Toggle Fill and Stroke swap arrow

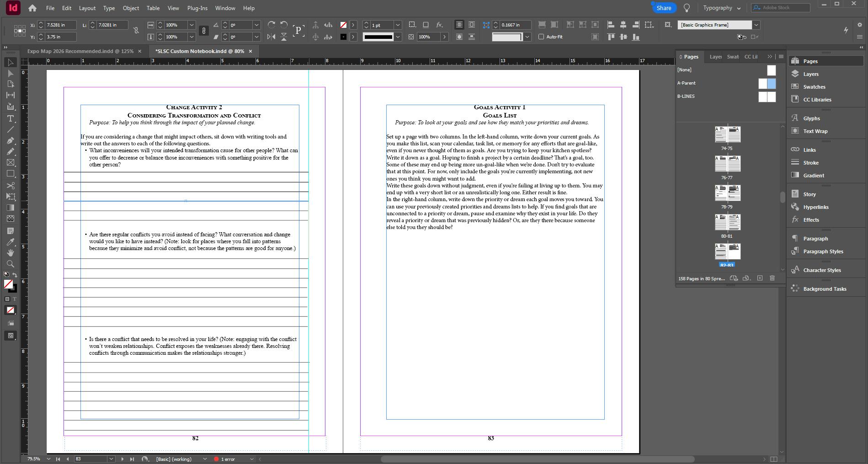15,275
